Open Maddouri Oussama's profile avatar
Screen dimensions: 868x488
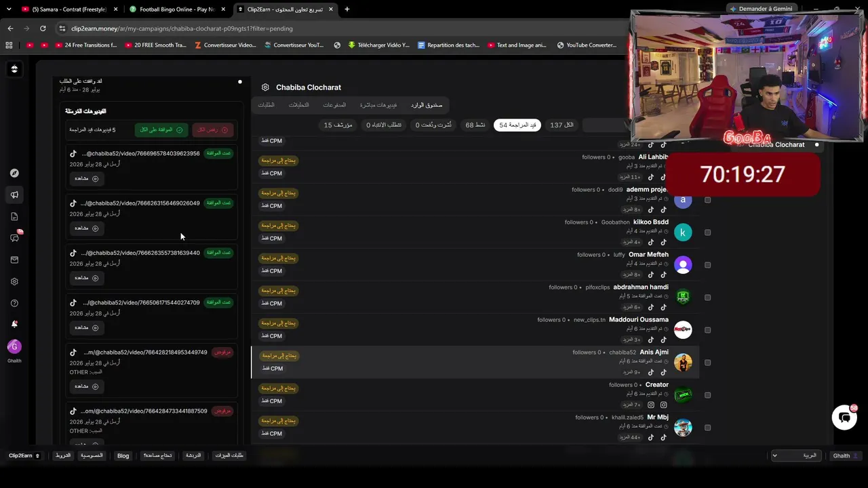pyautogui.click(x=683, y=329)
